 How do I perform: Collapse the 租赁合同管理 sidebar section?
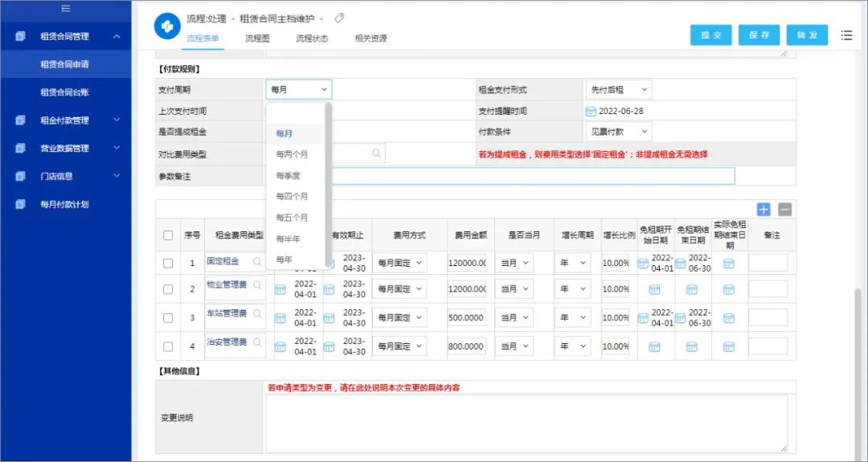(117, 36)
